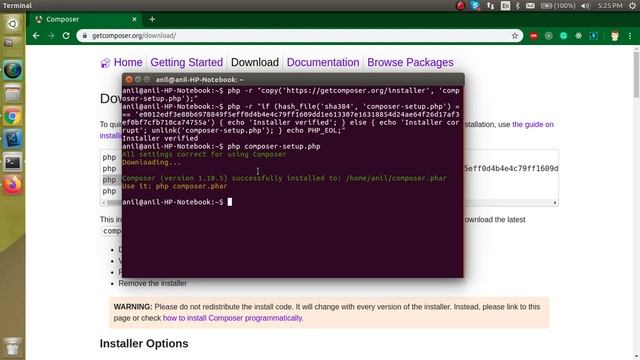
Task: Click the code box's right scroll arrow
Action: click(x=555, y=203)
